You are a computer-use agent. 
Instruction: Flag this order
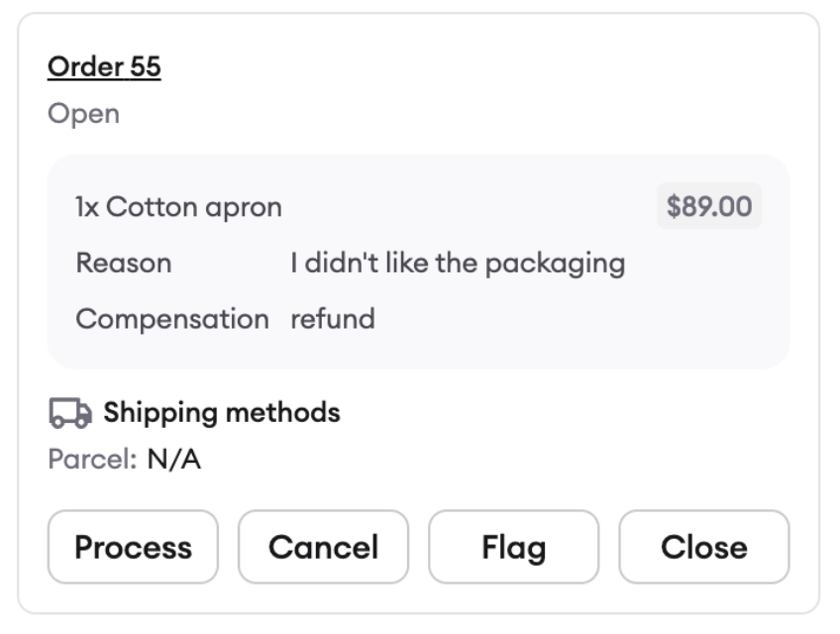[x=514, y=547]
